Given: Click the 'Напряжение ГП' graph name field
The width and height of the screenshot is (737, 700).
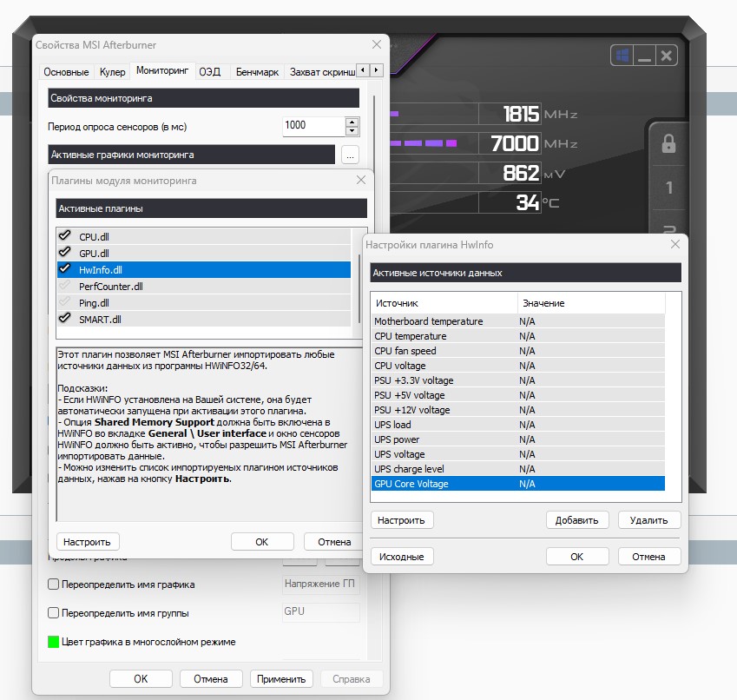Looking at the screenshot, I should click(x=320, y=584).
